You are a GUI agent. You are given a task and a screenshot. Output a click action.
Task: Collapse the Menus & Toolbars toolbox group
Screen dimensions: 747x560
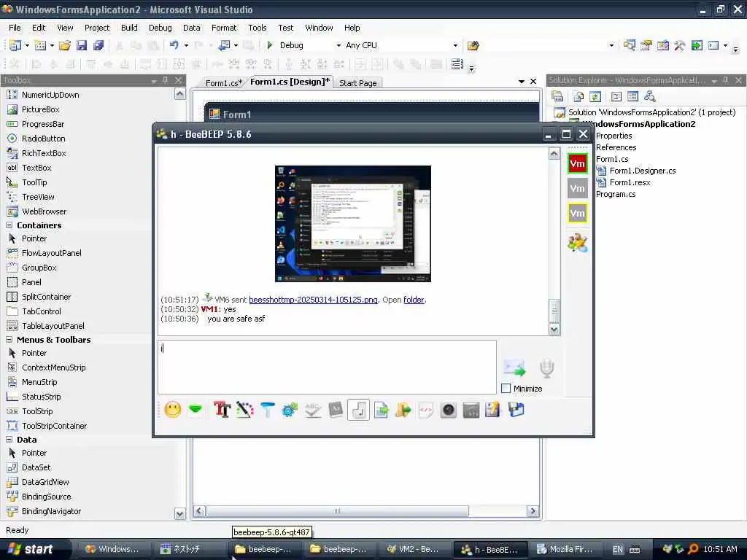coord(9,340)
